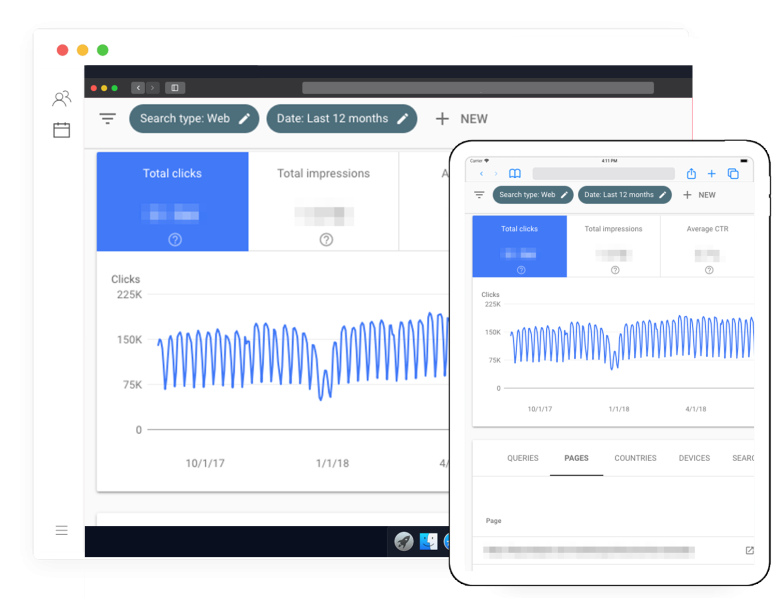The image size is (780, 598).
Task: Open the calendar icon in left sidebar
Action: (x=61, y=130)
